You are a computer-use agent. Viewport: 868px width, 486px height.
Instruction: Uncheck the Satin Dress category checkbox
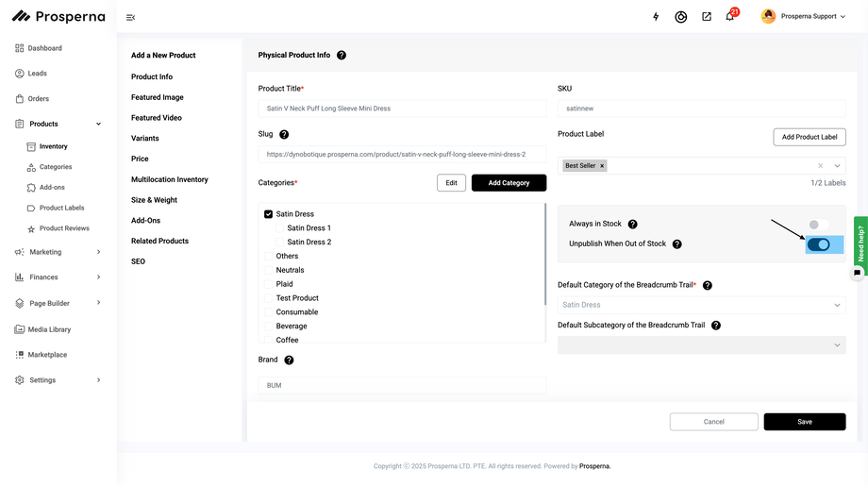coord(269,214)
